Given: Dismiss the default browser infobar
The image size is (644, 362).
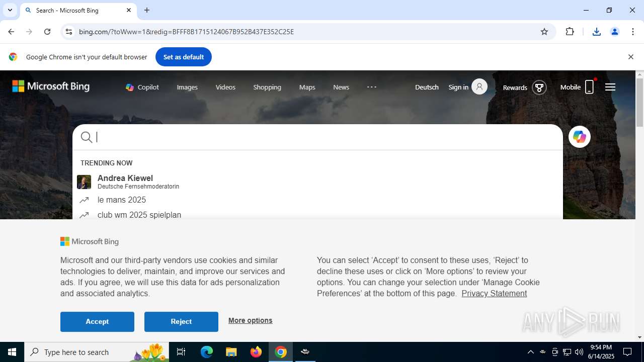Looking at the screenshot, I should 630,57.
